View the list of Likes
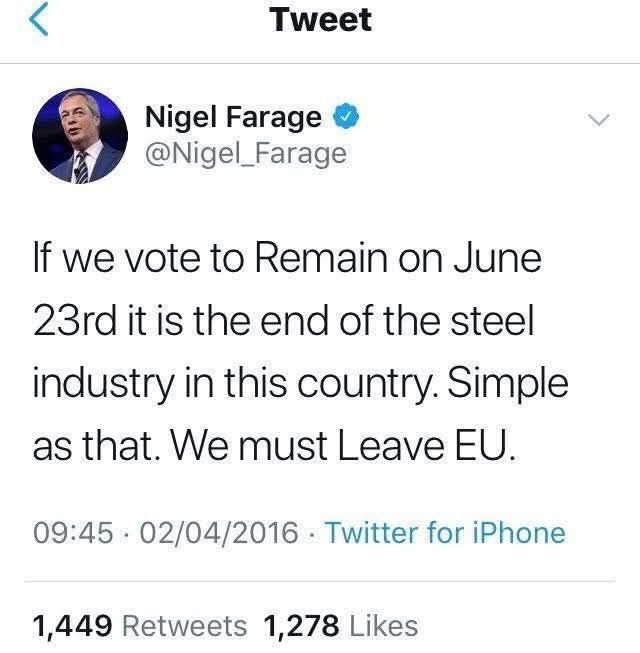Viewport: 640px width, 653px height. click(383, 626)
